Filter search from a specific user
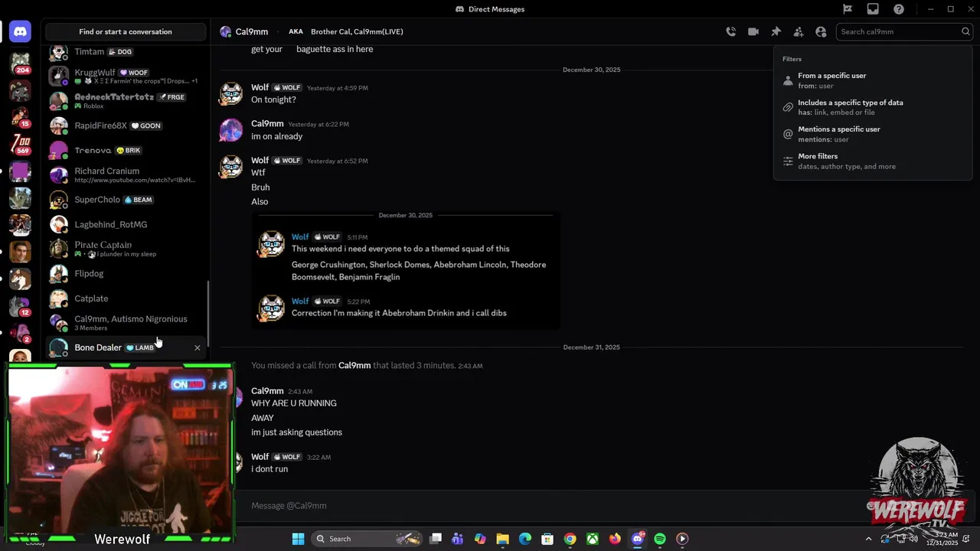The height and width of the screenshot is (551, 980). [x=873, y=80]
